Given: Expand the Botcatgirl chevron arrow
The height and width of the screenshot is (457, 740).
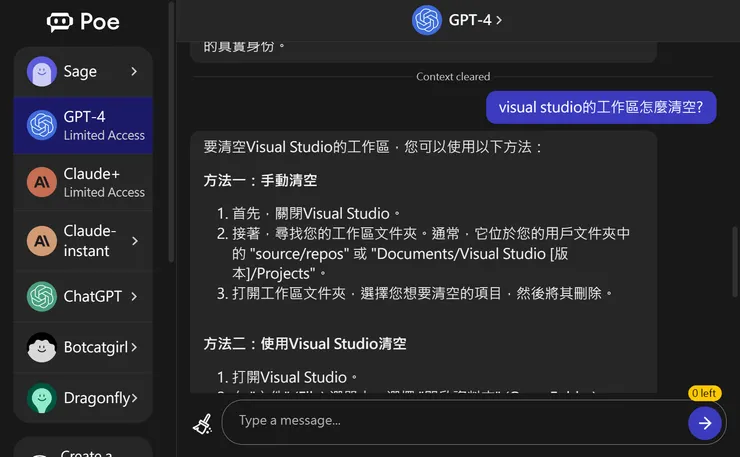Looking at the screenshot, I should point(134,347).
